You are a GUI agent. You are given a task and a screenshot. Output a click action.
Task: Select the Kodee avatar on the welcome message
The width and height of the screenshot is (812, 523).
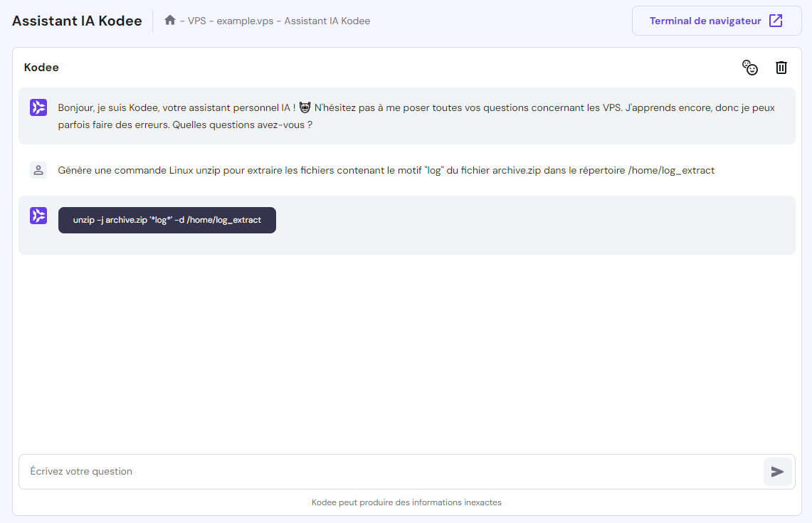click(38, 107)
